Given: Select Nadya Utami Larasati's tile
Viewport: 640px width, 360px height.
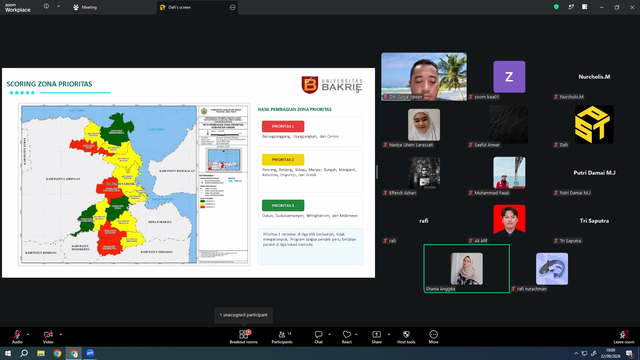Looking at the screenshot, I should tap(424, 124).
